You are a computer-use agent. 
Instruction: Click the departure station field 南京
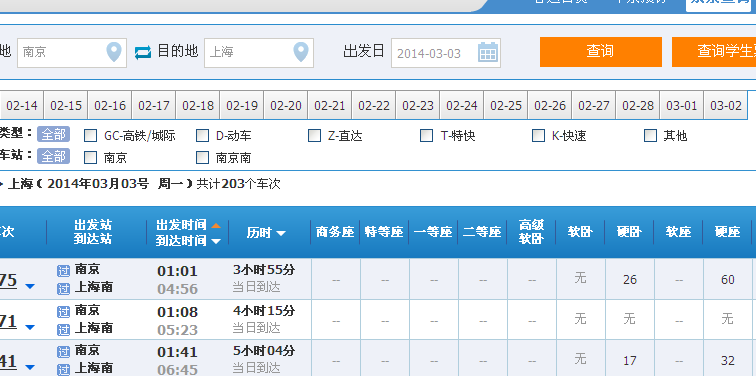click(x=72, y=53)
